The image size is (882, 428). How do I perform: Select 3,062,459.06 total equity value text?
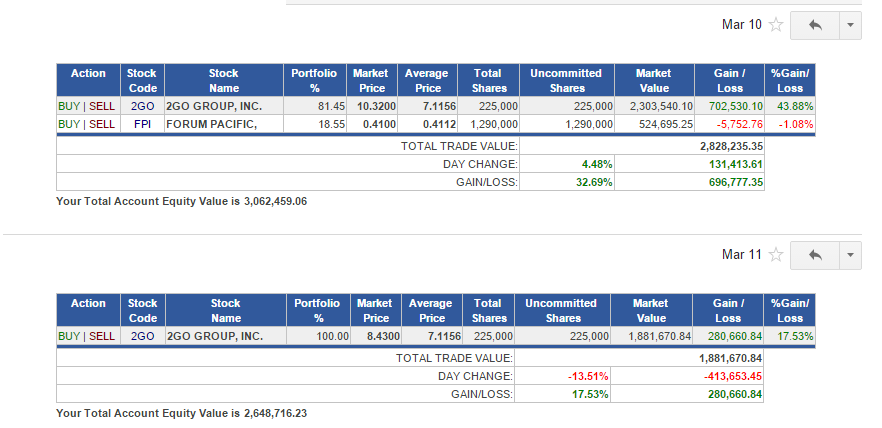pos(276,201)
